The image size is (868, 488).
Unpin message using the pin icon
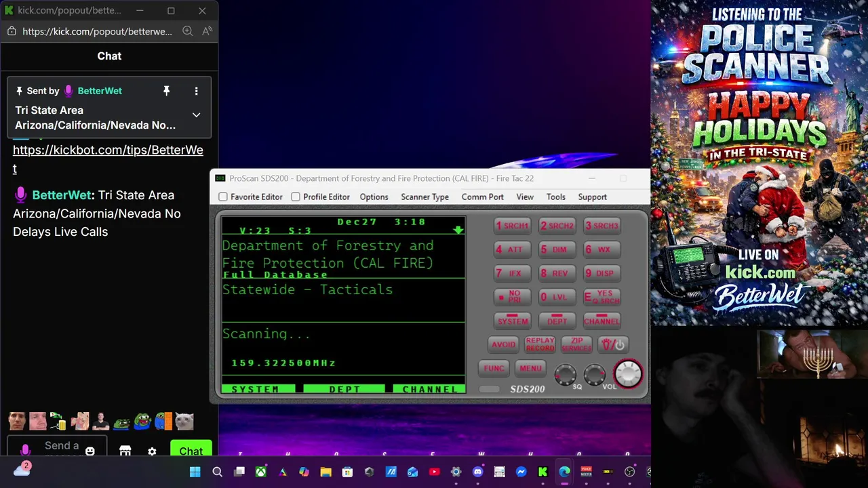point(166,91)
